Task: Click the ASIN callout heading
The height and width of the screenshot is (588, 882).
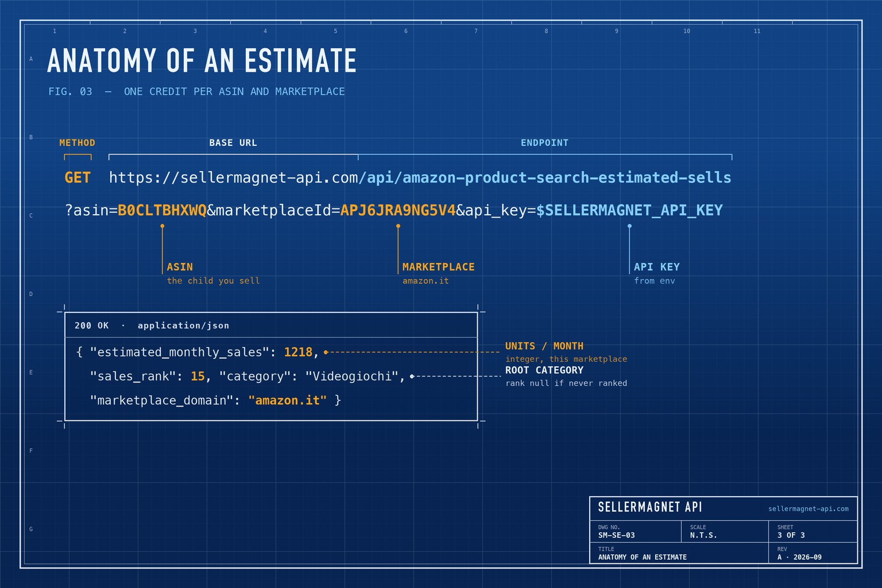Action: coord(180,267)
